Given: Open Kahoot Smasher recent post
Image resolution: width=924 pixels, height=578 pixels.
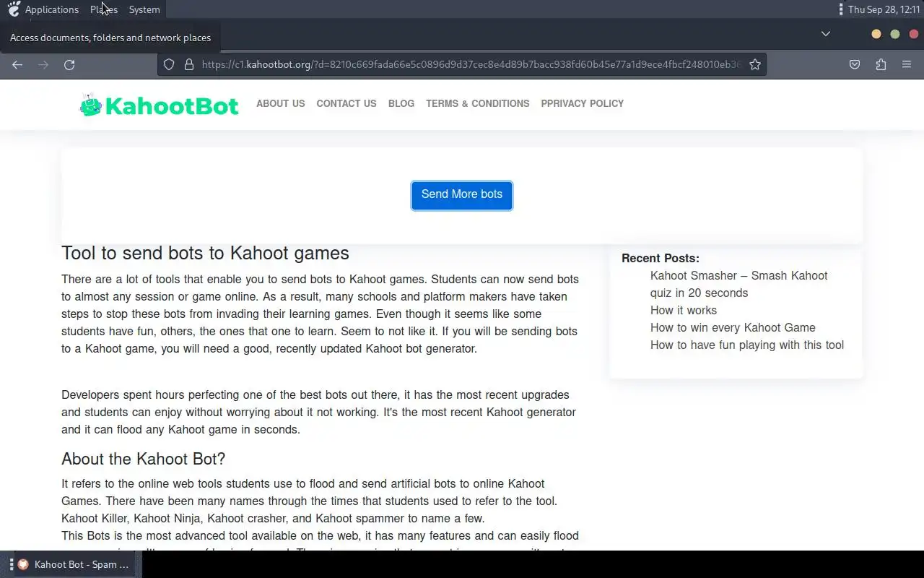Looking at the screenshot, I should (x=738, y=284).
